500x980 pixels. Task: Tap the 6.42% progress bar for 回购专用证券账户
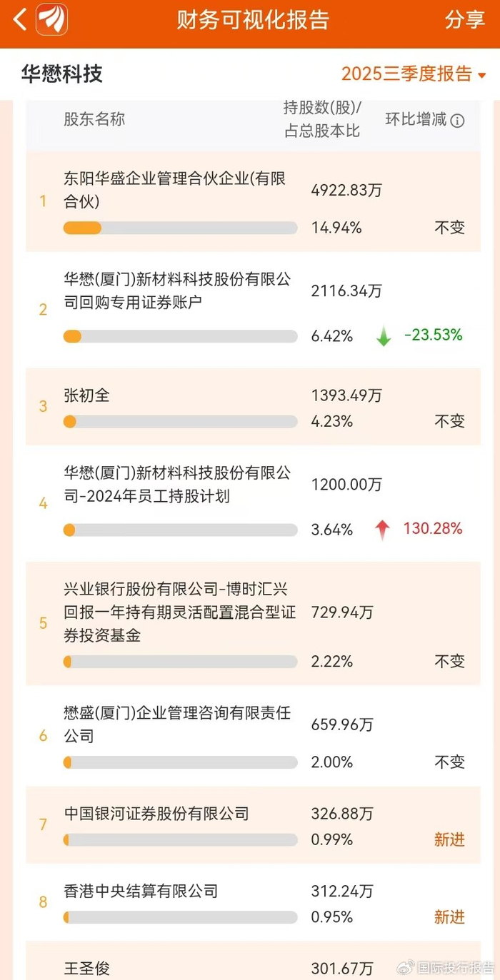pos(180,336)
